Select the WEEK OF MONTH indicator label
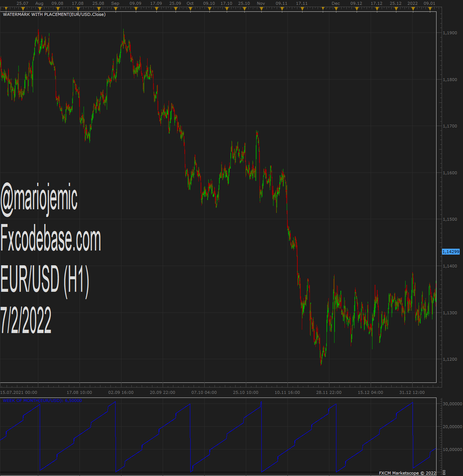Image resolution: width=463 pixels, height=476 pixels. 42,400
